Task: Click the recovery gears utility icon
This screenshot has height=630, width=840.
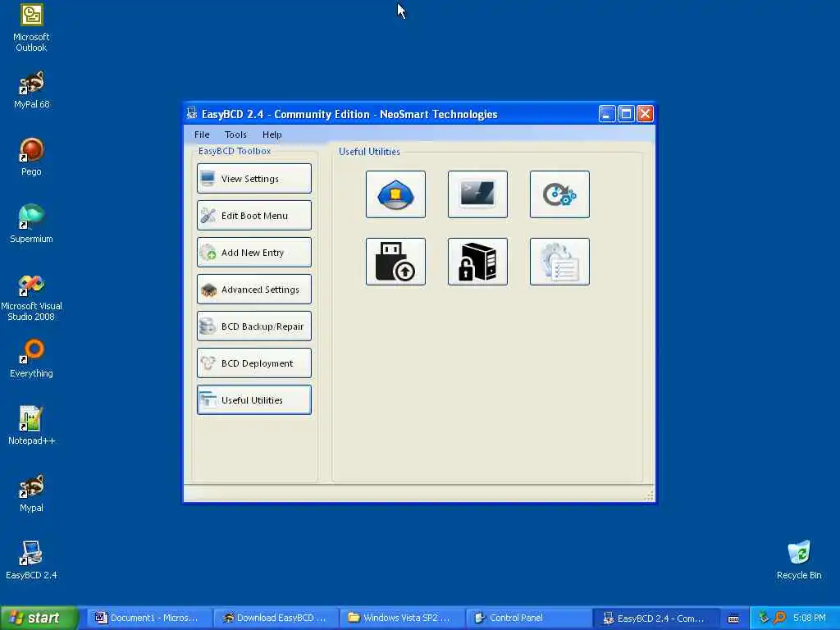Action: click(559, 194)
